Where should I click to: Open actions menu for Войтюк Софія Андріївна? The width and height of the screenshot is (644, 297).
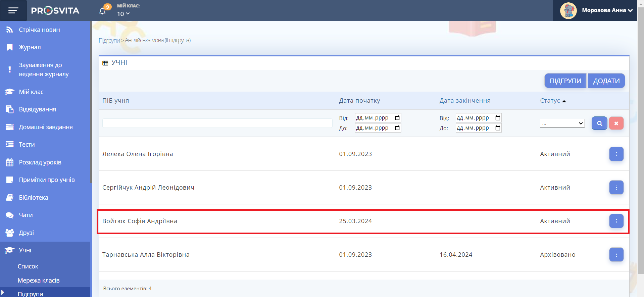pyautogui.click(x=616, y=221)
